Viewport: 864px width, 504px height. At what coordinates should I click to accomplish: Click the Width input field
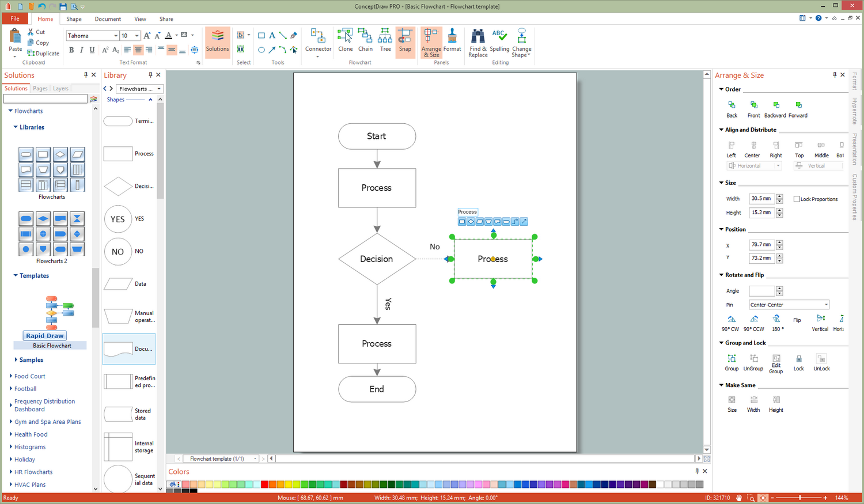coord(762,199)
